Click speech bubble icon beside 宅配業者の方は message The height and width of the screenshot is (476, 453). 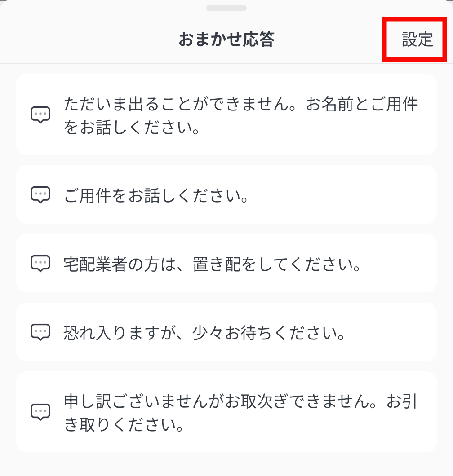click(x=40, y=264)
